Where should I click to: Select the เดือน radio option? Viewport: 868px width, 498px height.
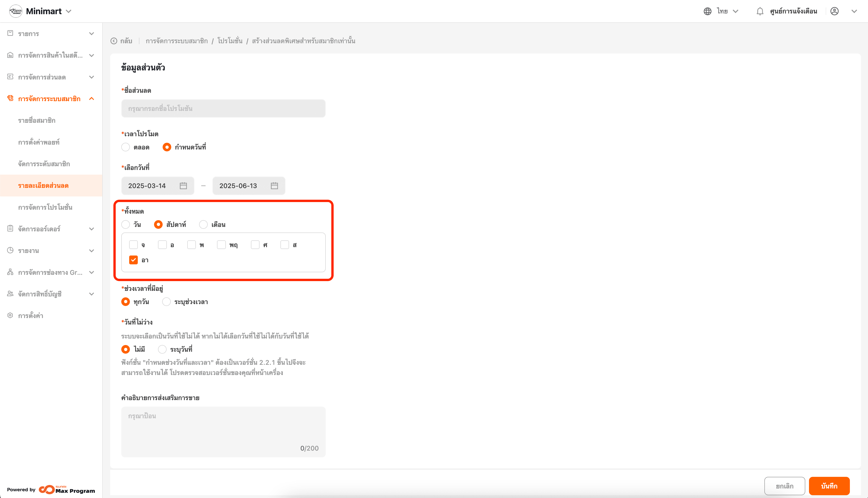pyautogui.click(x=203, y=225)
